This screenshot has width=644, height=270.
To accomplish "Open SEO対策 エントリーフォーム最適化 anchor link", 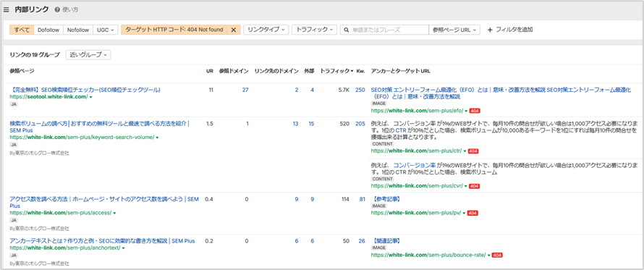I will (501, 93).
